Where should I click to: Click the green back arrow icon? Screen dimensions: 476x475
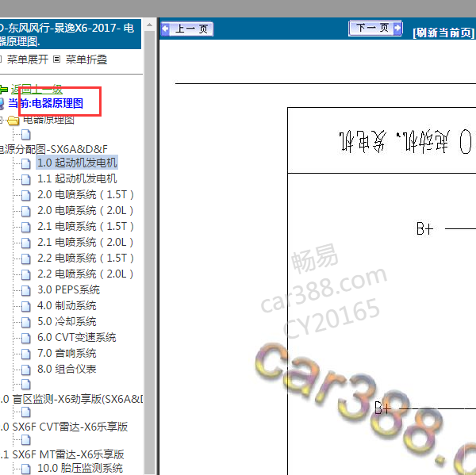click(x=4, y=90)
